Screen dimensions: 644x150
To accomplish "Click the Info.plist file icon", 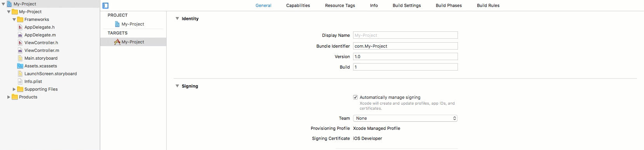I will click(20, 81).
